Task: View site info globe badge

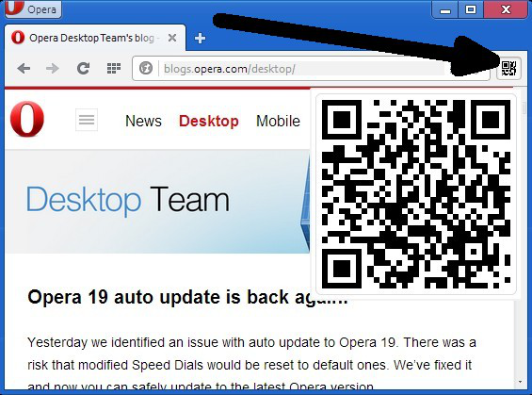Action: pos(146,69)
